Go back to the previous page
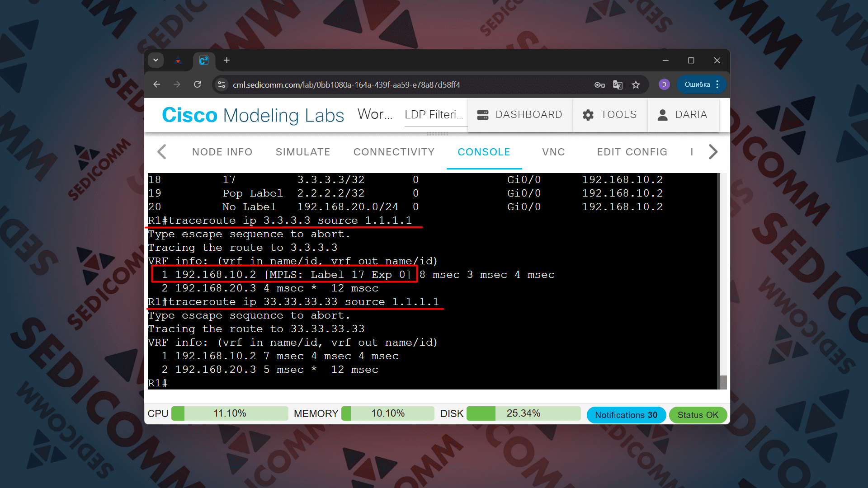868x488 pixels. pos(156,84)
